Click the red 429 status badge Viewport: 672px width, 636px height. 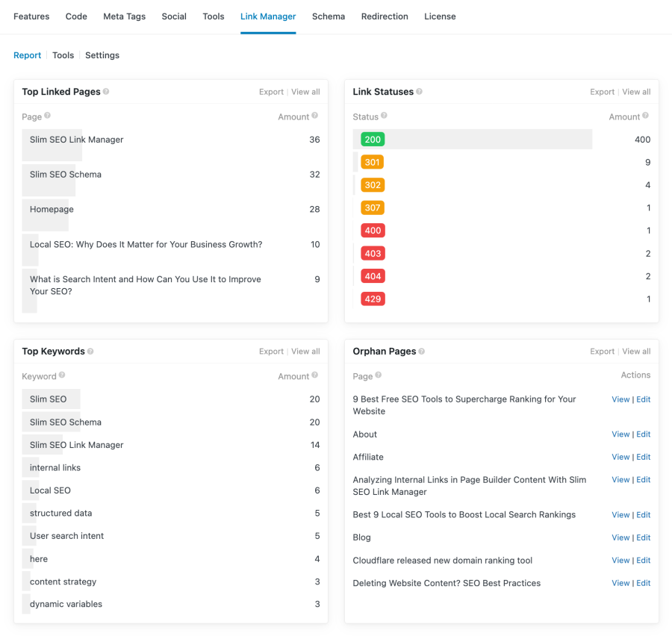click(373, 299)
